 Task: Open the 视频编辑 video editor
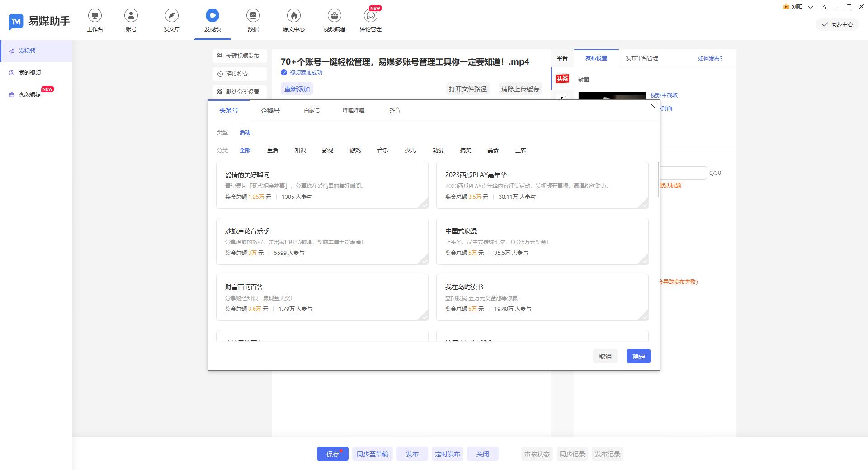(334, 20)
